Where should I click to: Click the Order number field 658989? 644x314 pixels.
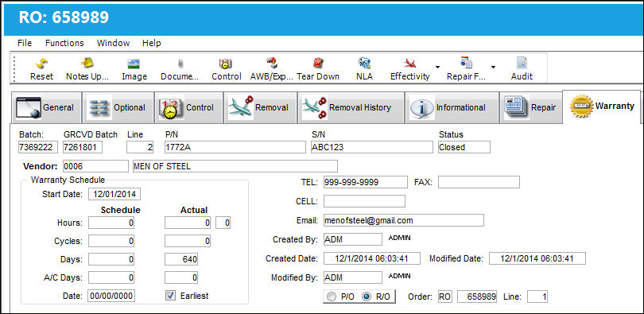pyautogui.click(x=477, y=297)
